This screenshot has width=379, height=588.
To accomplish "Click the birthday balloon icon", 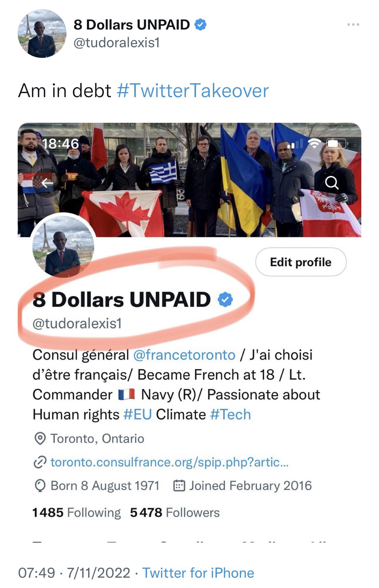I will tap(40, 486).
